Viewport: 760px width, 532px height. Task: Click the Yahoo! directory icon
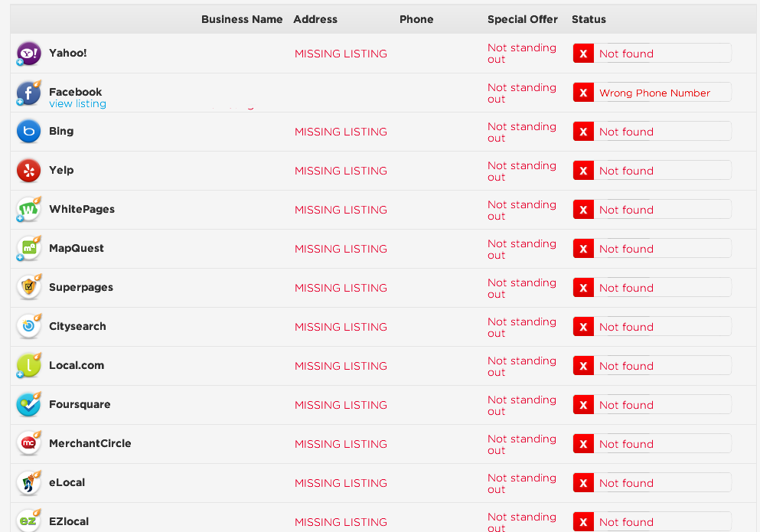(x=28, y=54)
